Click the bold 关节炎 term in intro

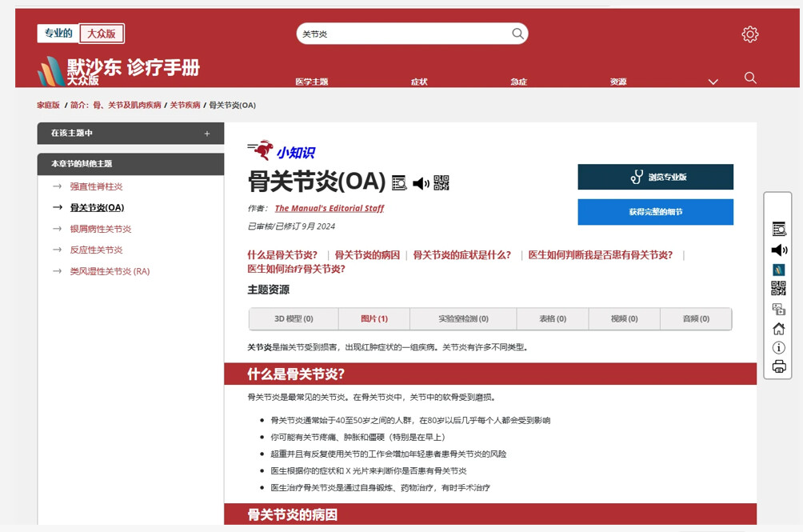point(260,347)
